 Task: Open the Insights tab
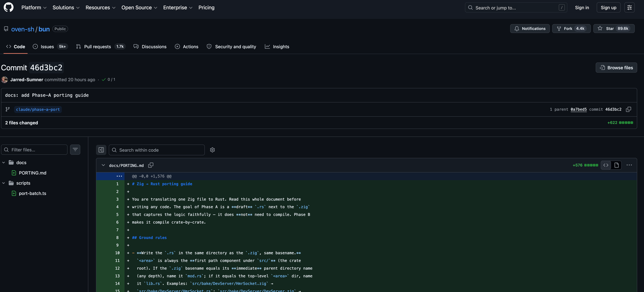tap(277, 46)
